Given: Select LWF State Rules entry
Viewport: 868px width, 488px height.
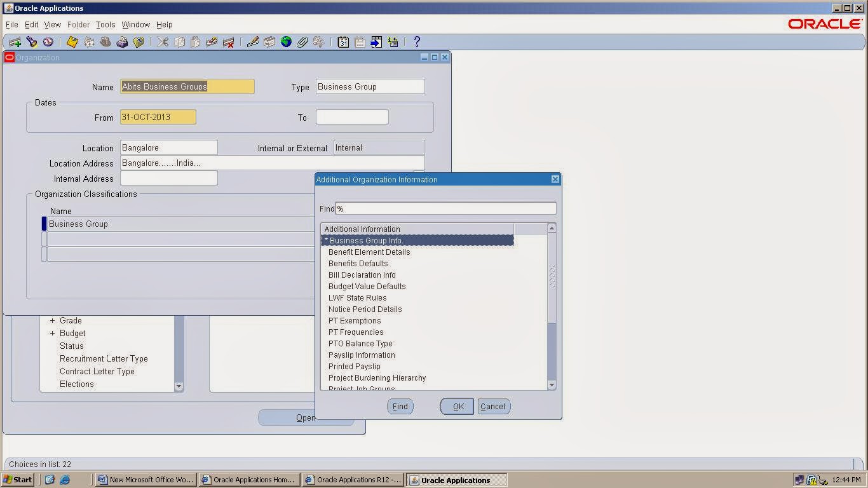Looking at the screenshot, I should [x=357, y=298].
